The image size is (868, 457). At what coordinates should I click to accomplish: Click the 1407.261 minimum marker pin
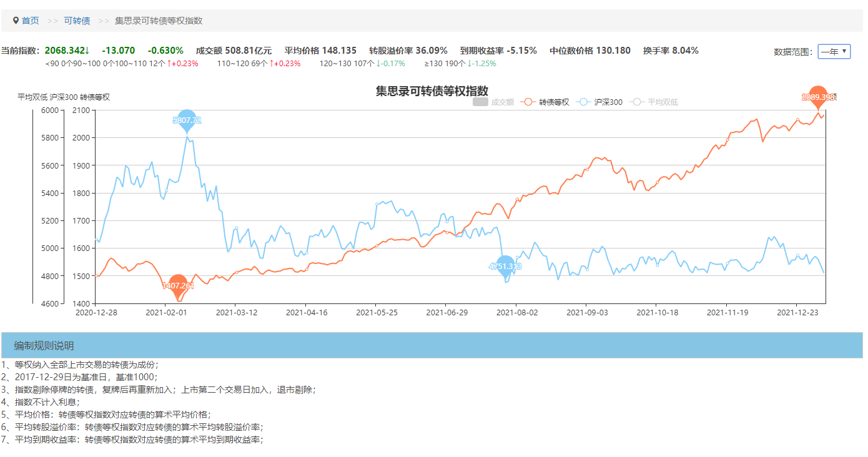pos(178,285)
